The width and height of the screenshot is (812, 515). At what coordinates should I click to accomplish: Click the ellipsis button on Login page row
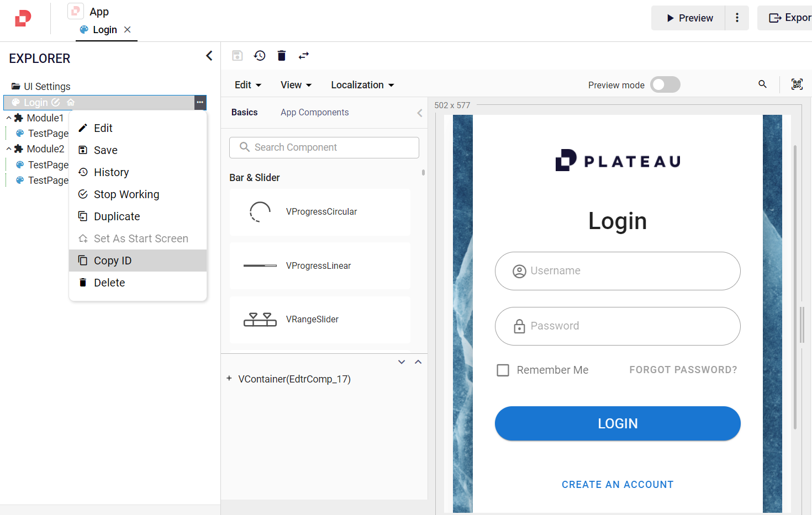tap(200, 102)
